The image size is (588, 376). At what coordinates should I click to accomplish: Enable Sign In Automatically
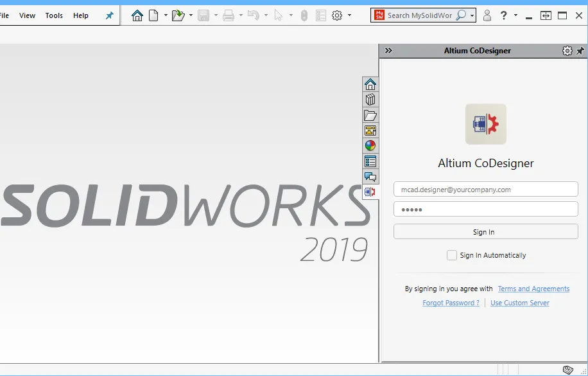coord(451,255)
